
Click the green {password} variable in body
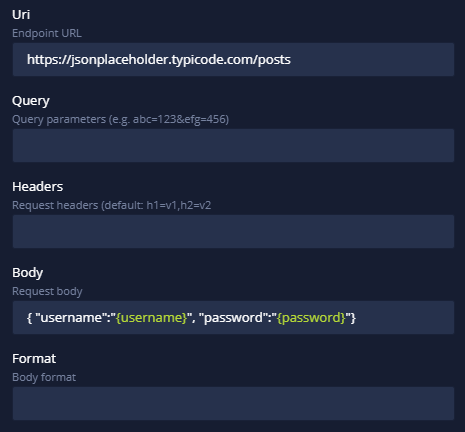pyautogui.click(x=311, y=318)
